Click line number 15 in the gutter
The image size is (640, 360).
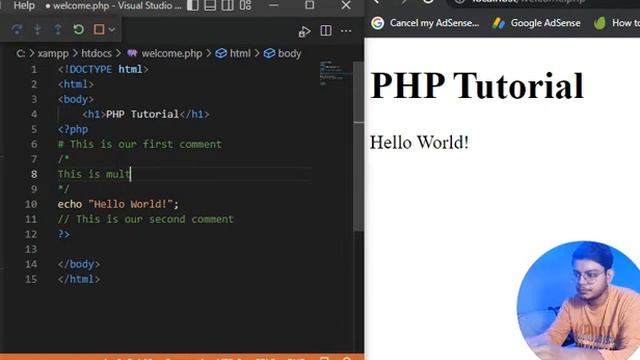[x=31, y=279]
